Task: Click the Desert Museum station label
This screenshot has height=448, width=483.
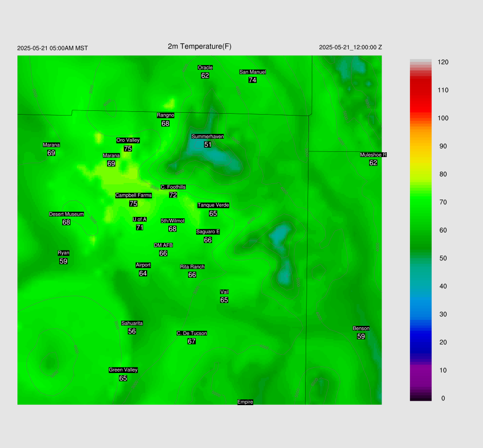Action: coord(66,214)
